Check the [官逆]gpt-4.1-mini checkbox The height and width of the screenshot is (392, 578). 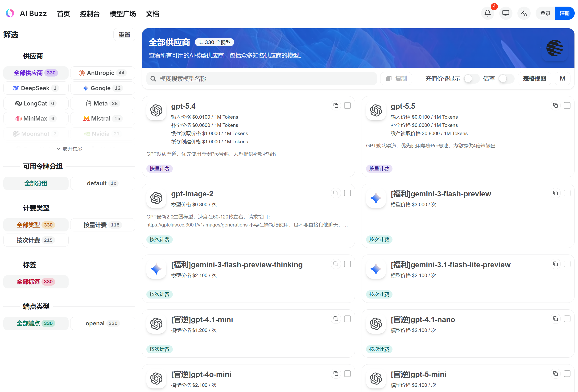click(347, 319)
